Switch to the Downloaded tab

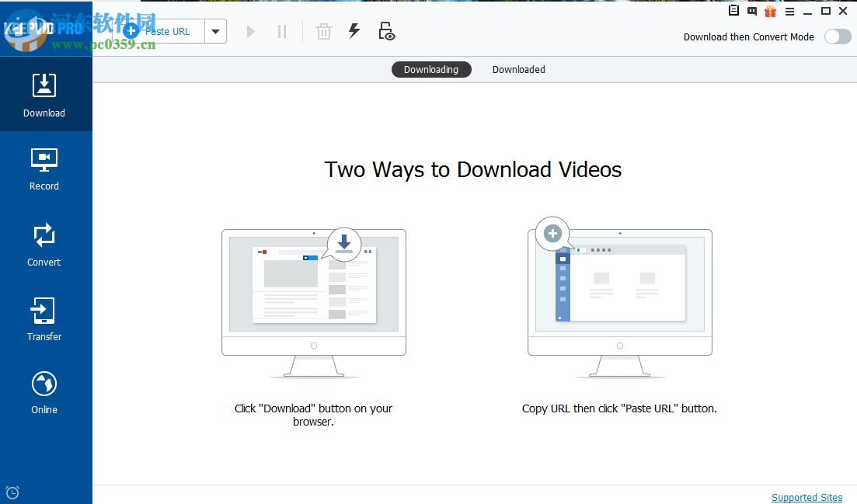point(518,69)
